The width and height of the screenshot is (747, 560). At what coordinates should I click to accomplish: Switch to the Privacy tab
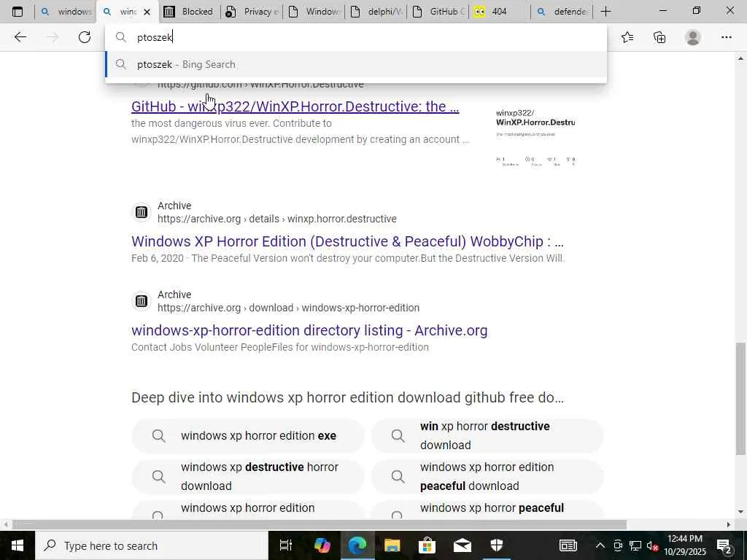[x=252, y=12]
